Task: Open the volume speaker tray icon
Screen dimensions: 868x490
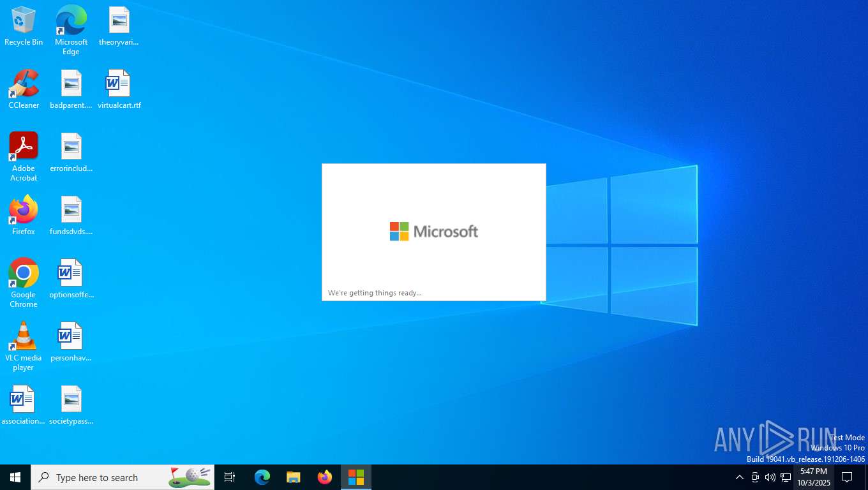Action: pyautogui.click(x=770, y=477)
